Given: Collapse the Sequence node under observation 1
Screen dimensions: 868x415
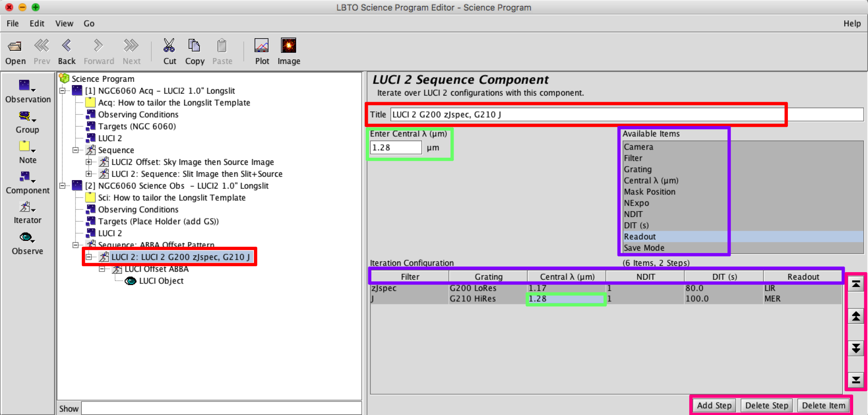Looking at the screenshot, I should (76, 150).
